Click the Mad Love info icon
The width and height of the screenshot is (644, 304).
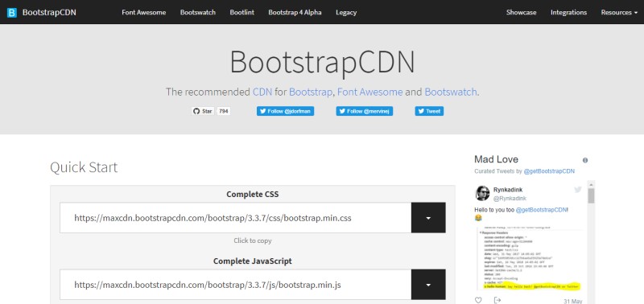[585, 160]
